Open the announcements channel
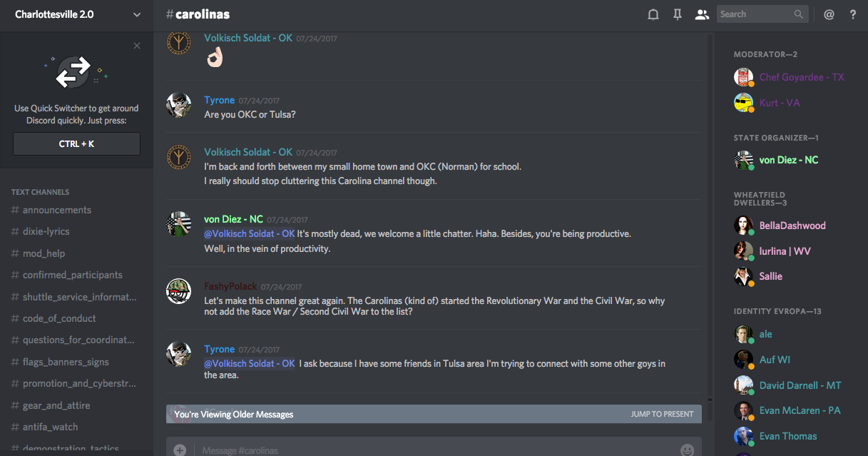This screenshot has height=456, width=868. tap(57, 210)
